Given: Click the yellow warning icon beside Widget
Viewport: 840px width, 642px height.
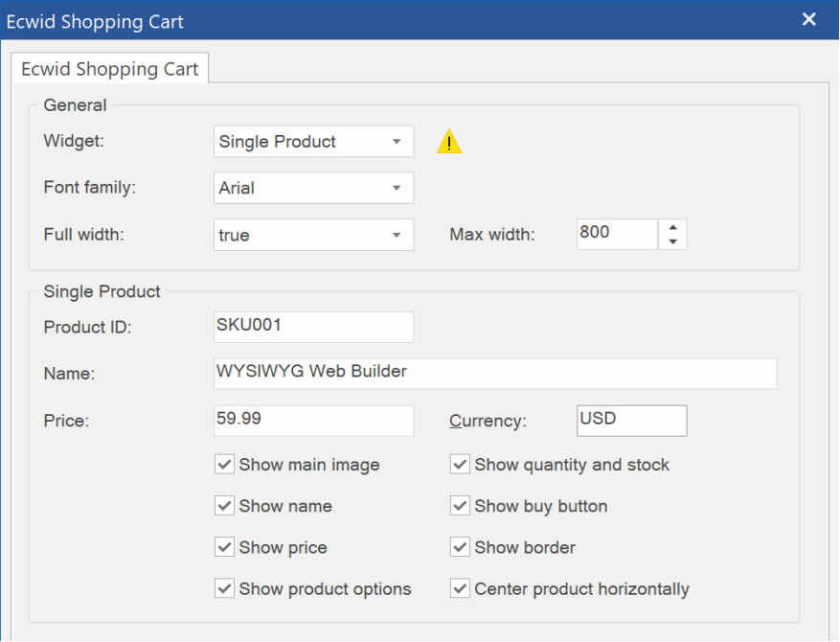Looking at the screenshot, I should [x=448, y=143].
